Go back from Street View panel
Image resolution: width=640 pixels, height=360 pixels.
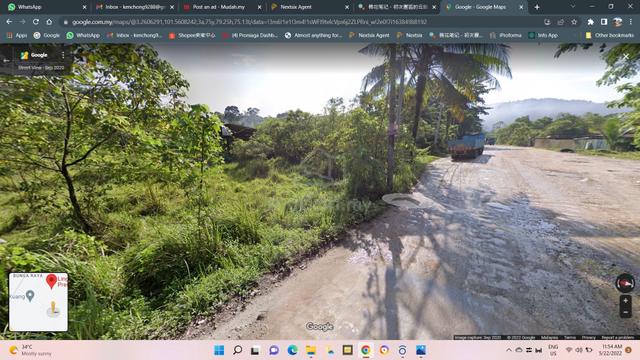tap(6, 60)
